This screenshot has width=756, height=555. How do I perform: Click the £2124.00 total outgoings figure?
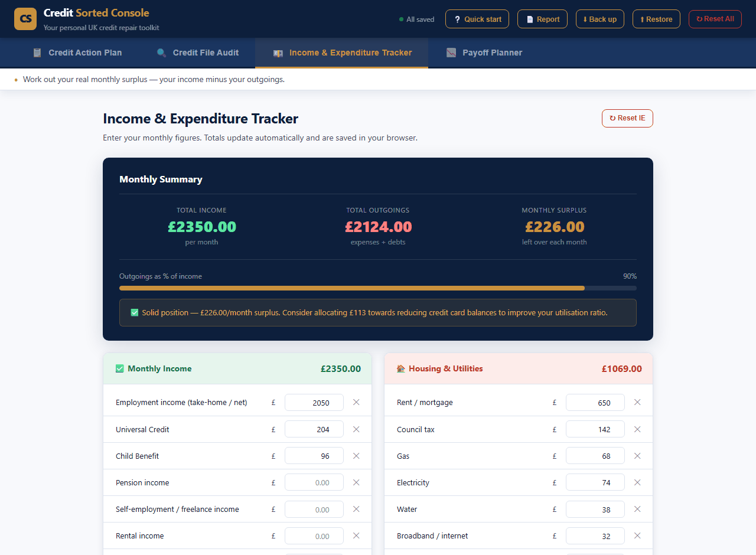(x=378, y=227)
